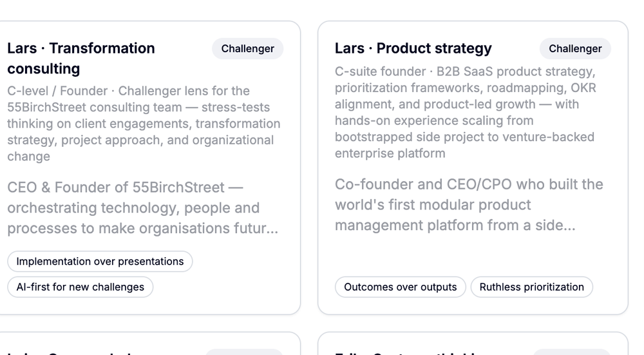Viewport: 644px width, 355px height.
Task: Click the cut-off badge on bottom-right card
Action: click(x=573, y=352)
